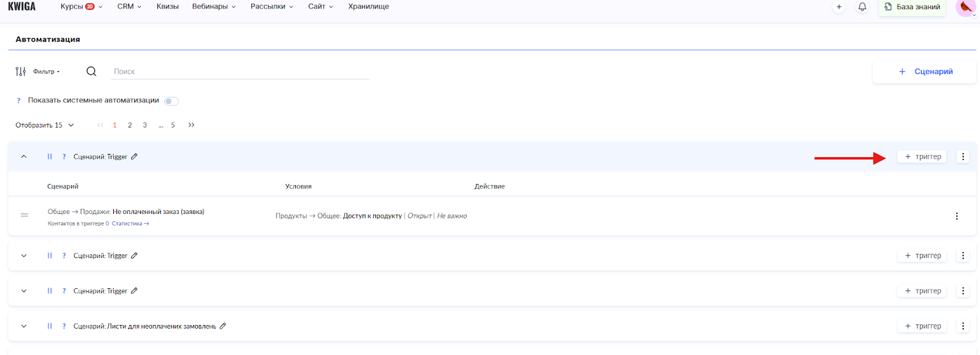Open the Отобразить 15 page size dropdown
This screenshot has width=980, height=355.
click(x=45, y=125)
